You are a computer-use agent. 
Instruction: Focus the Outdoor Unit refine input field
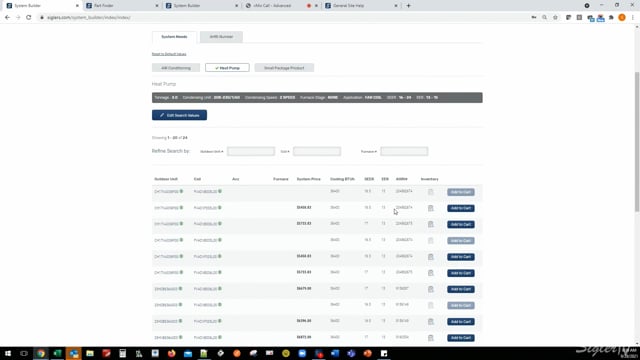click(x=251, y=151)
